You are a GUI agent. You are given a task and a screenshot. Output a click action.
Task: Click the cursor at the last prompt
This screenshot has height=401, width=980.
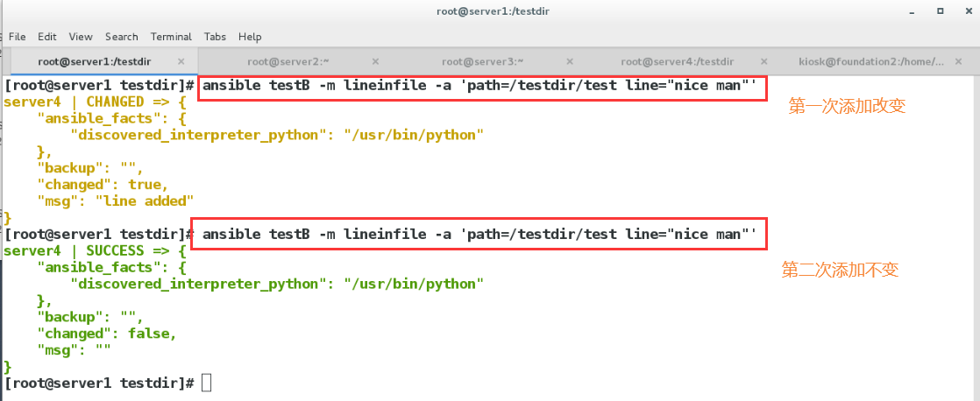click(207, 383)
